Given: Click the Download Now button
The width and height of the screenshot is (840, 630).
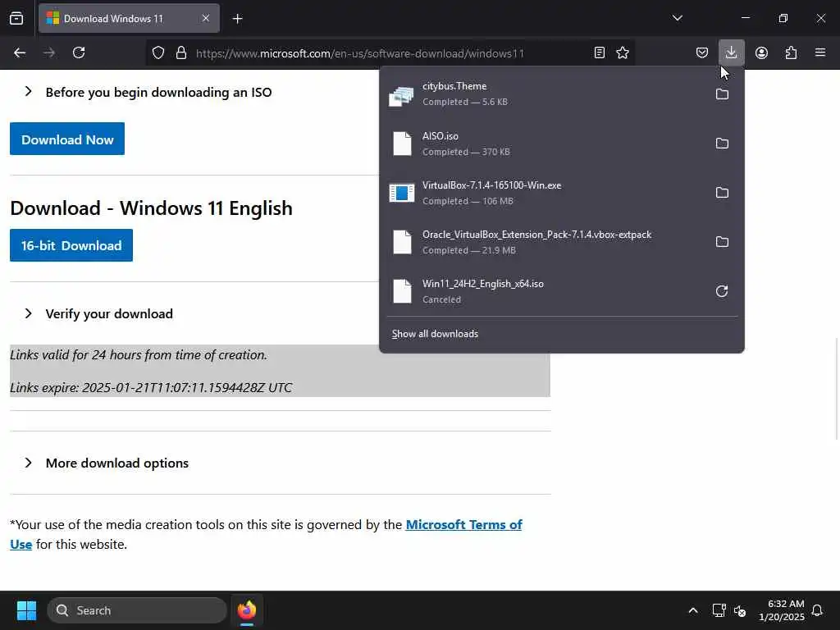Looking at the screenshot, I should [67, 139].
